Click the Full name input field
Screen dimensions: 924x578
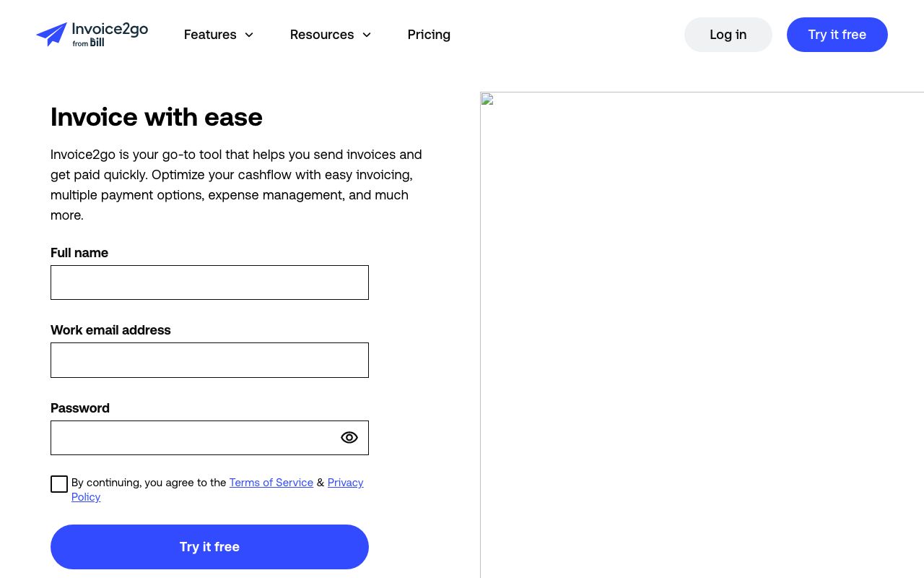[209, 282]
